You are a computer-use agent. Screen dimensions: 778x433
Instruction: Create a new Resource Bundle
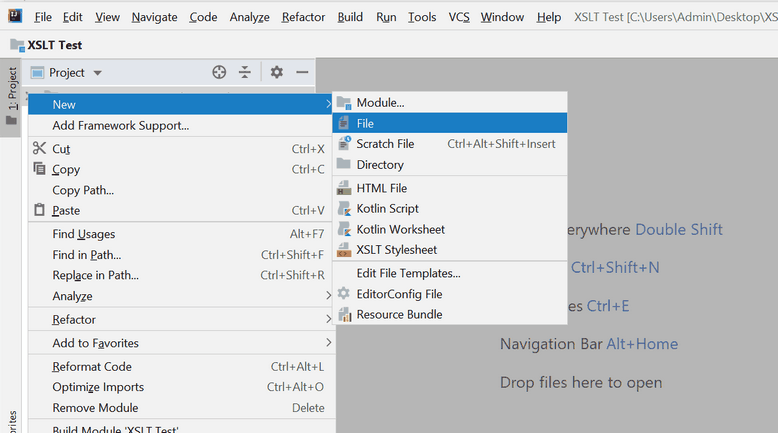coord(399,314)
